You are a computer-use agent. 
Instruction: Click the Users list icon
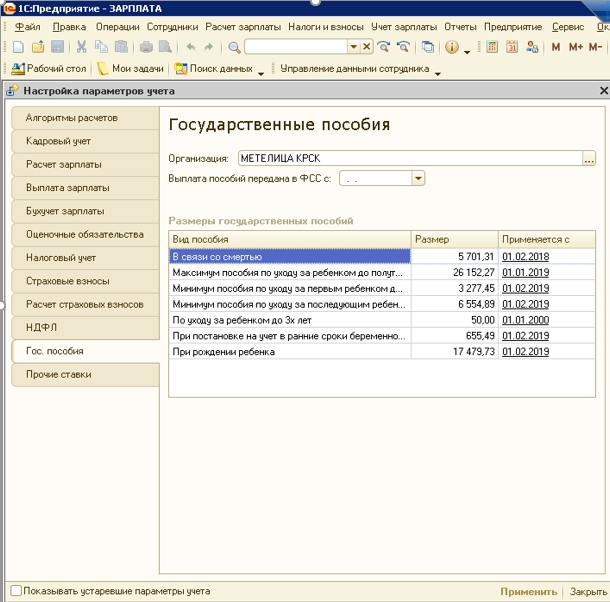(532, 47)
